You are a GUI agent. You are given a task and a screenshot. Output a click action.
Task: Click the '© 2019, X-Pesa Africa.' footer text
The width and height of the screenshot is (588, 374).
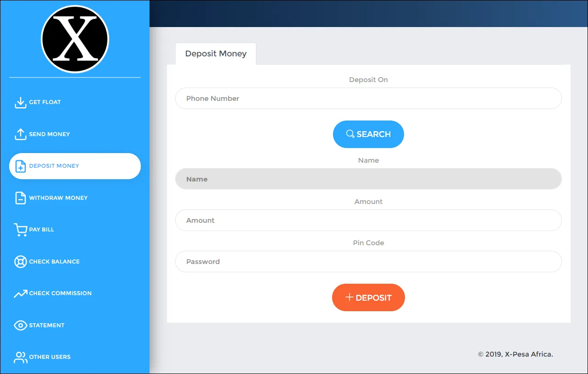coord(516,354)
